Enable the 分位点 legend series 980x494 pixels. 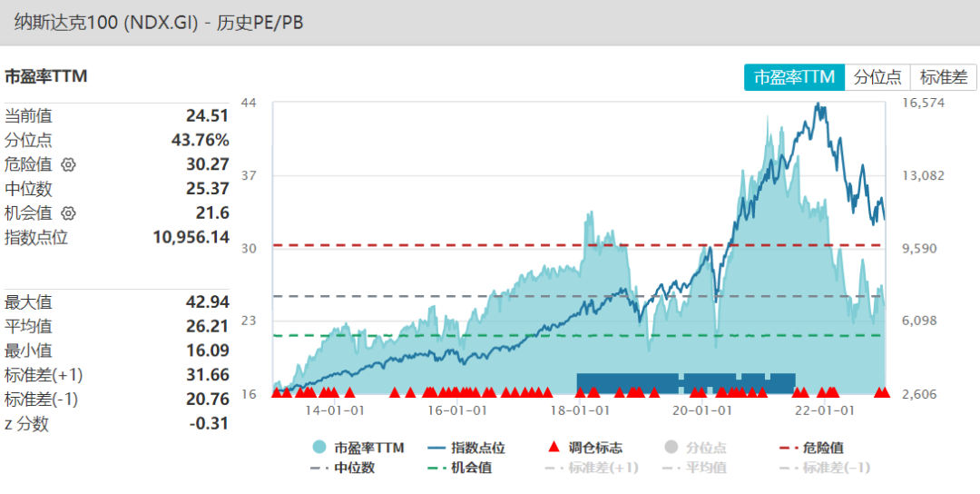pos(694,447)
